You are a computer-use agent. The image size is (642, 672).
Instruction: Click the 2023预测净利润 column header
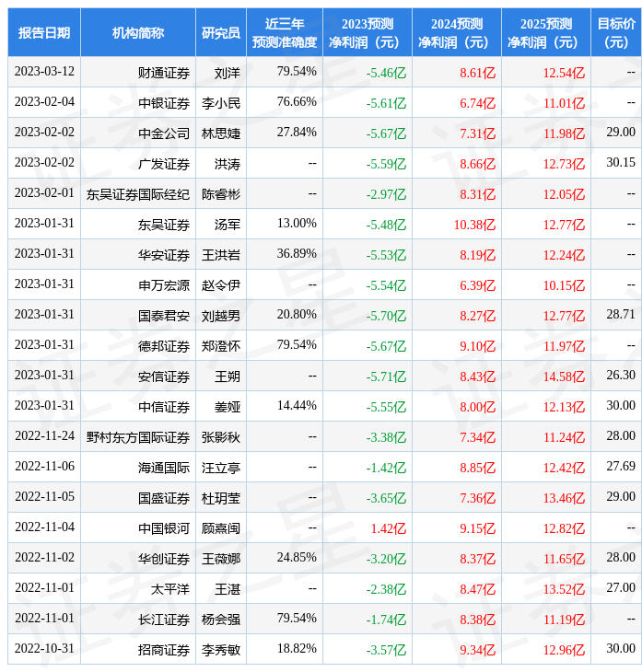click(367, 33)
